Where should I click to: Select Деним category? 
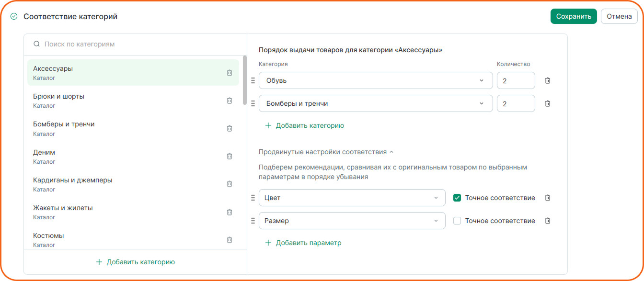point(133,156)
